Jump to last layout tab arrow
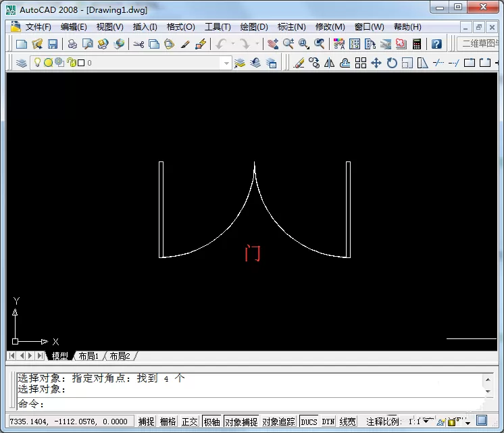 40,355
